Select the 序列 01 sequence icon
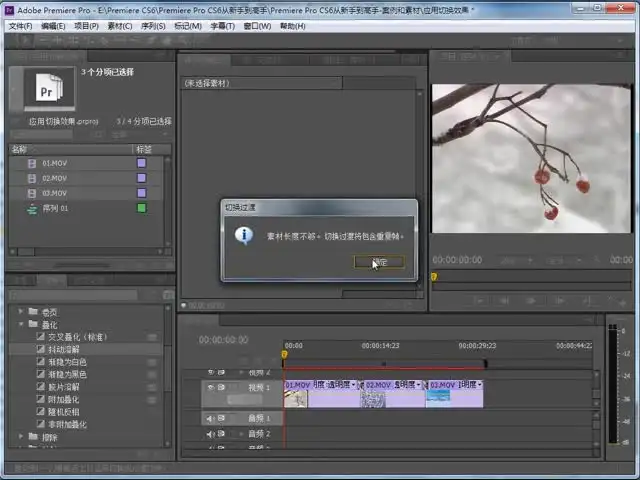 point(31,208)
